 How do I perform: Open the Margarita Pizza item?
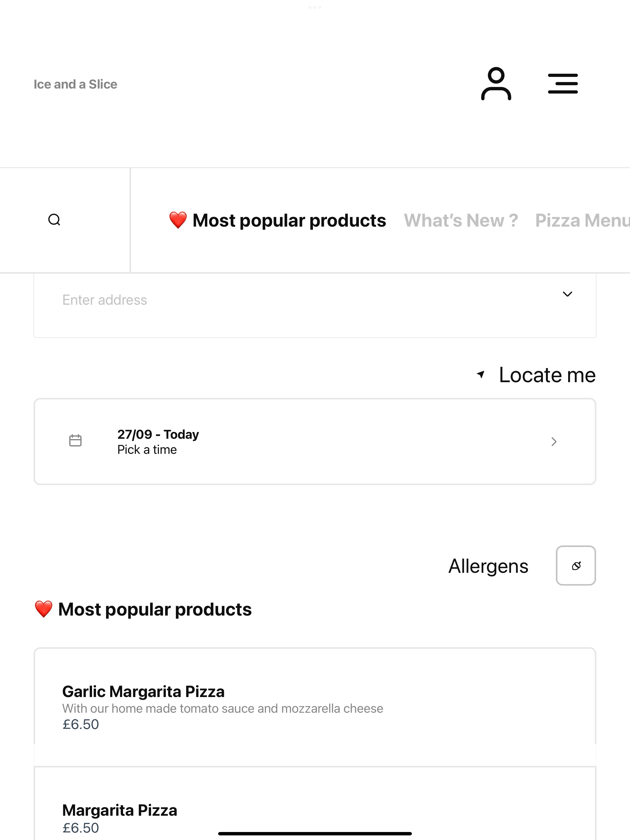tap(315, 803)
